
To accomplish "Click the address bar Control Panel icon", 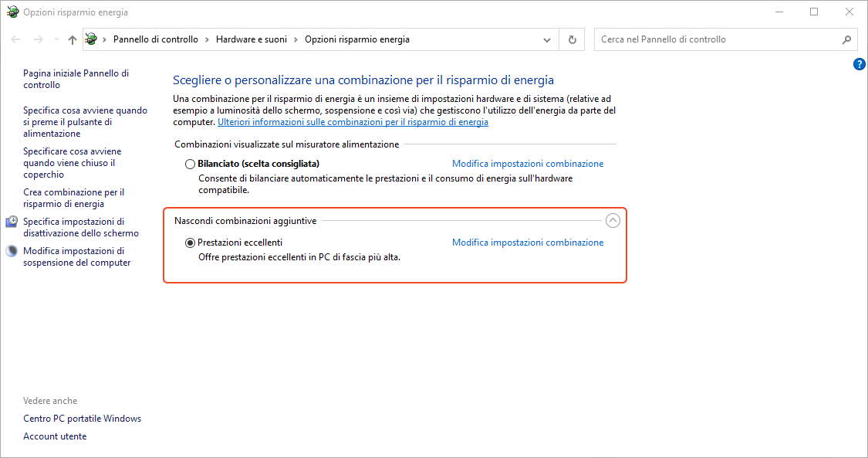I will click(91, 39).
